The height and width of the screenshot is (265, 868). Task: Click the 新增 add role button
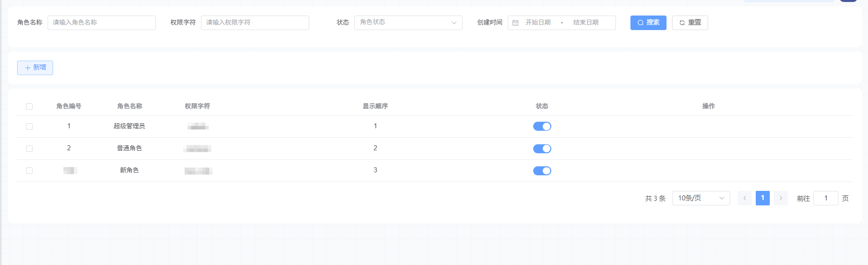click(x=35, y=68)
